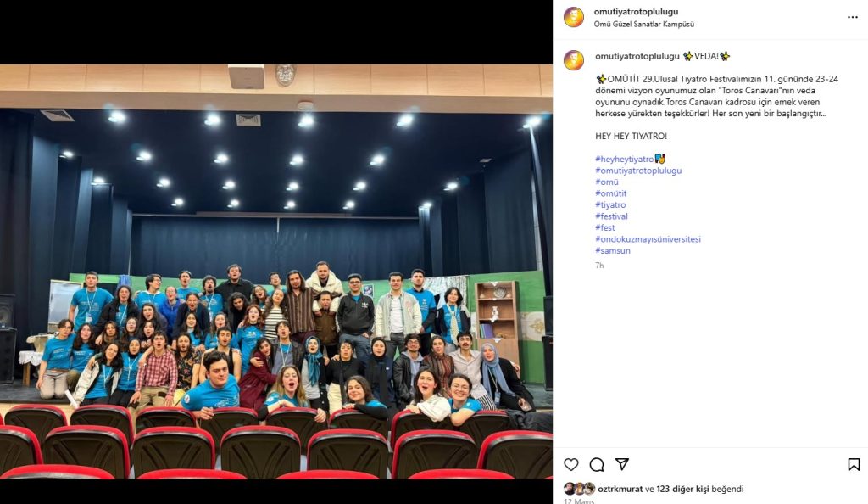The height and width of the screenshot is (504, 868).
Task: Open the header omutiyatrotoplulugu profile avatar
Action: [x=574, y=17]
